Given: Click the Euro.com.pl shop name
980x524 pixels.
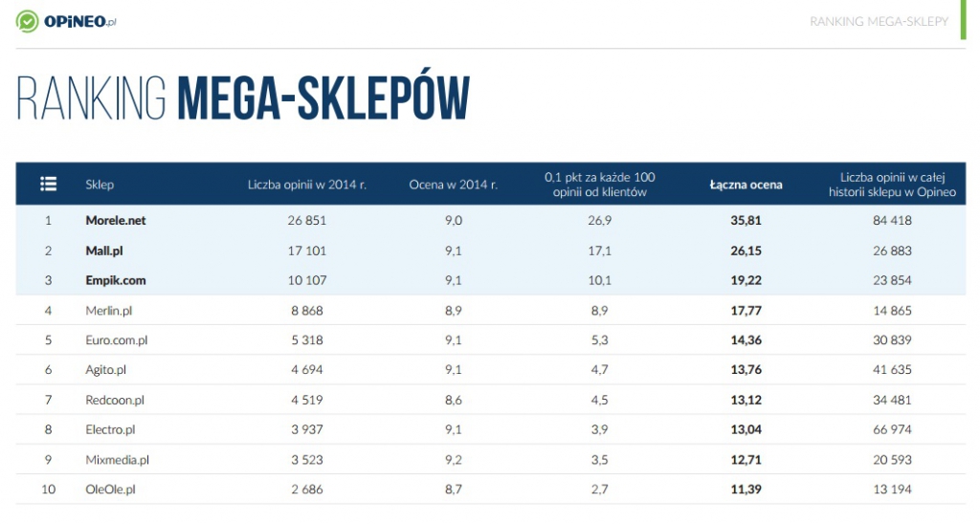Looking at the screenshot, I should point(117,340).
